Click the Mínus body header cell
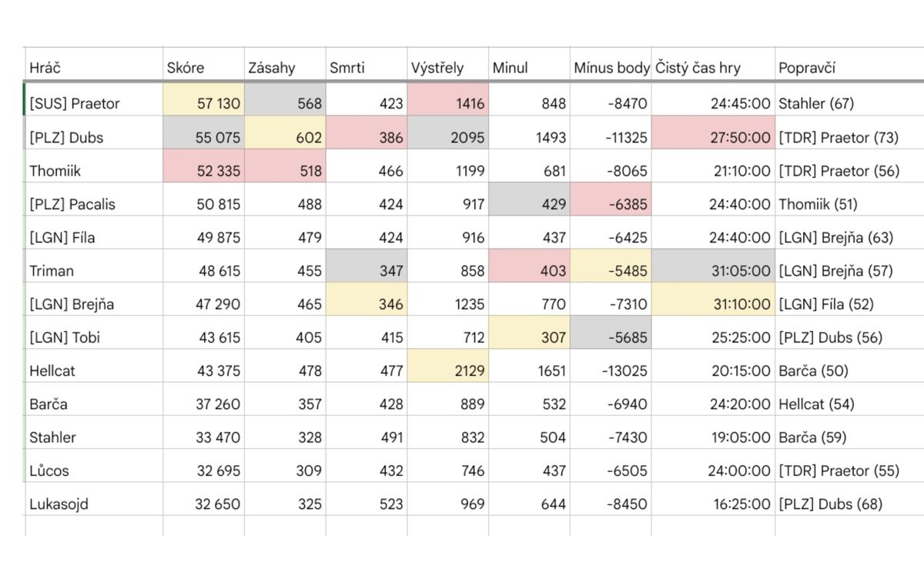Screen dimensions: 924x566 coord(611,68)
